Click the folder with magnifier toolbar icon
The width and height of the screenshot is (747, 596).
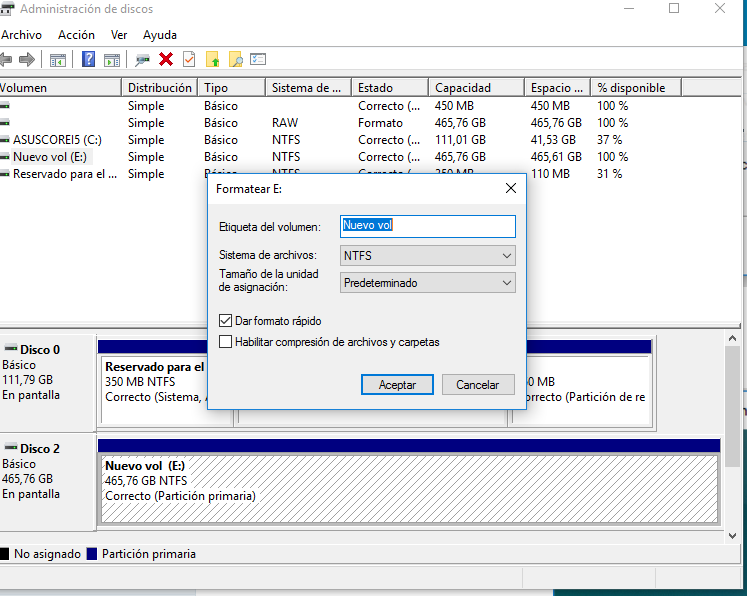pyautogui.click(x=236, y=60)
